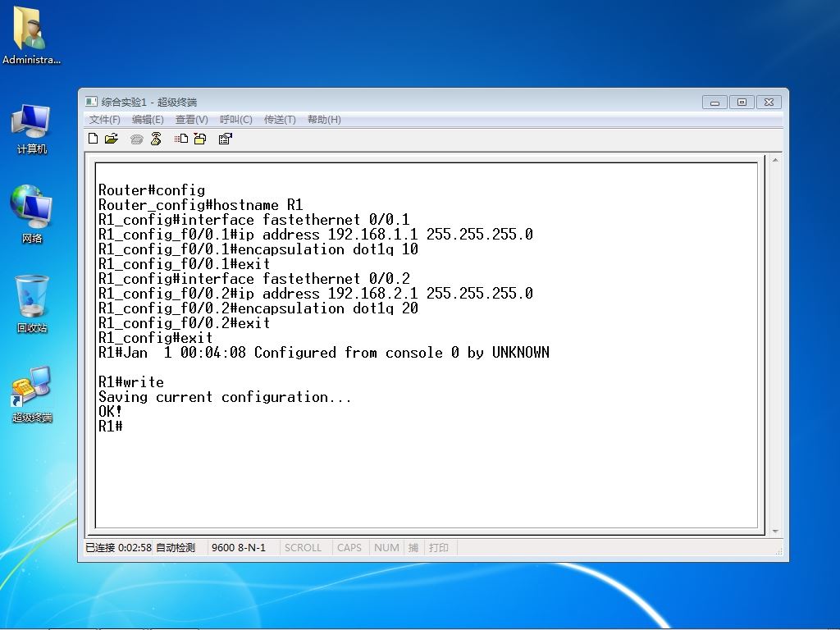Open the 编辑(E) menu
840x630 pixels.
click(148, 120)
